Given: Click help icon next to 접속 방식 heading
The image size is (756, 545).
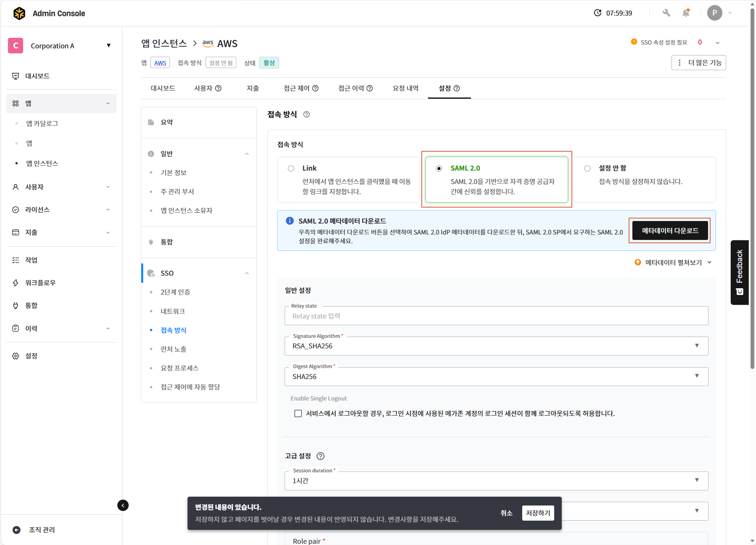Looking at the screenshot, I should point(307,114).
